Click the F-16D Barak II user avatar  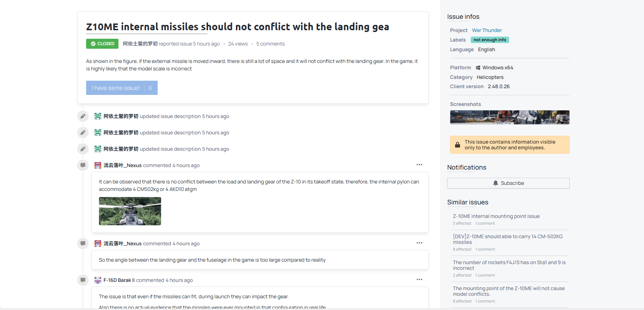pyautogui.click(x=98, y=280)
